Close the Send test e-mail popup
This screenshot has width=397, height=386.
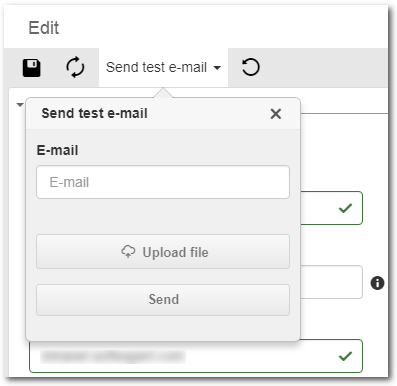pyautogui.click(x=276, y=114)
